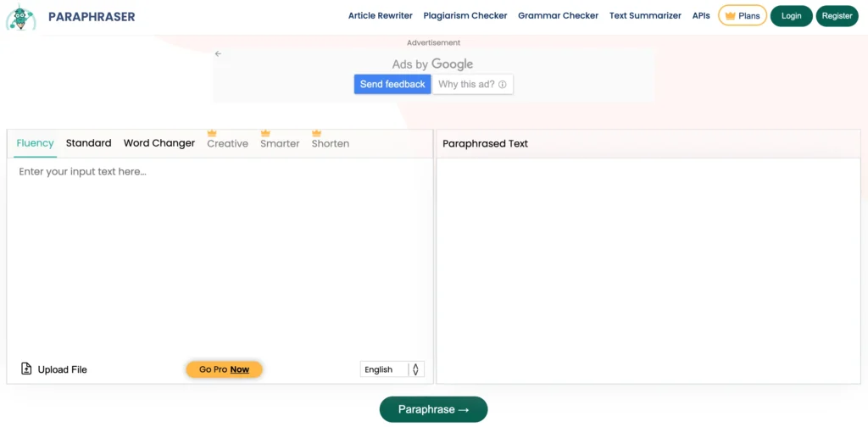This screenshot has width=868, height=427.
Task: Click the crown icon above Shorten
Action: click(317, 133)
